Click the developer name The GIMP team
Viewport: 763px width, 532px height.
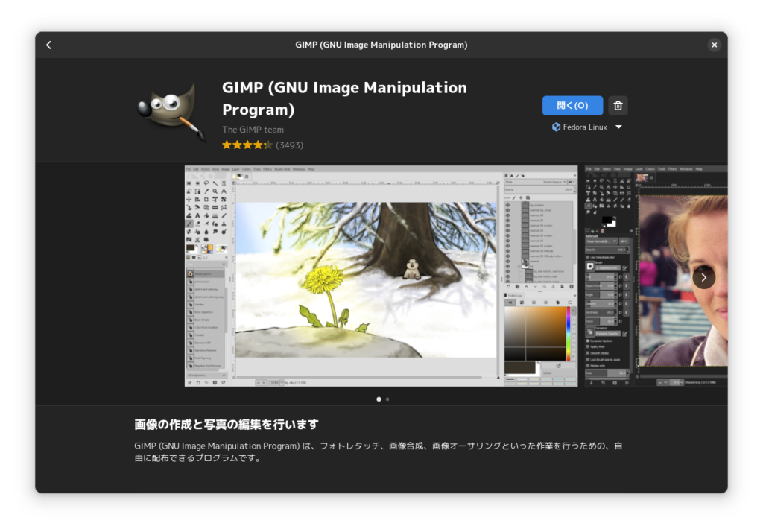point(253,130)
